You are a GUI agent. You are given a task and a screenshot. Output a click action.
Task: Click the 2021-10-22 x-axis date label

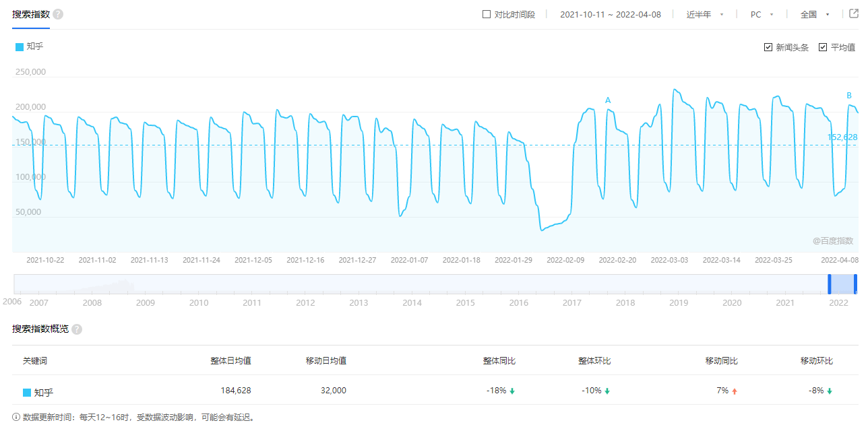[45, 260]
